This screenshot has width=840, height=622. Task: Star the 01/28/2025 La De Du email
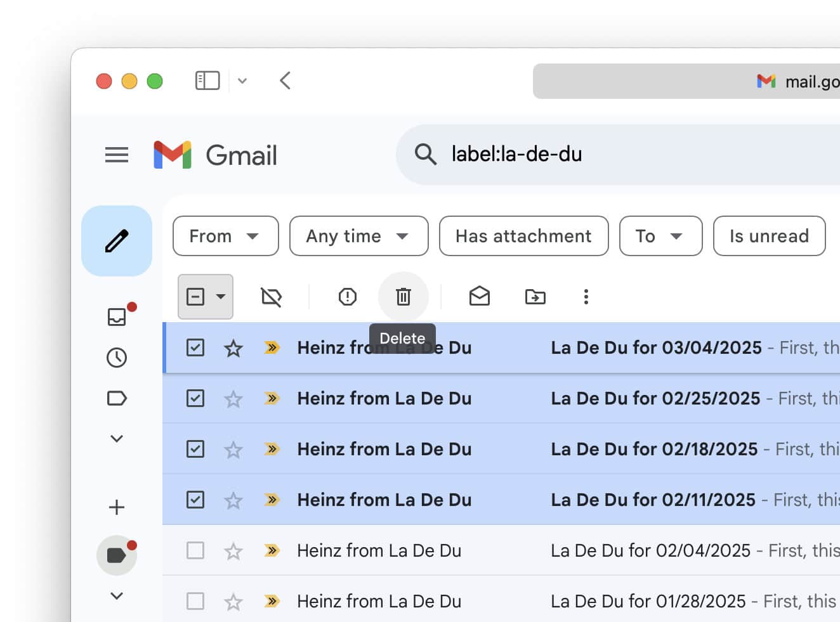pos(233,601)
